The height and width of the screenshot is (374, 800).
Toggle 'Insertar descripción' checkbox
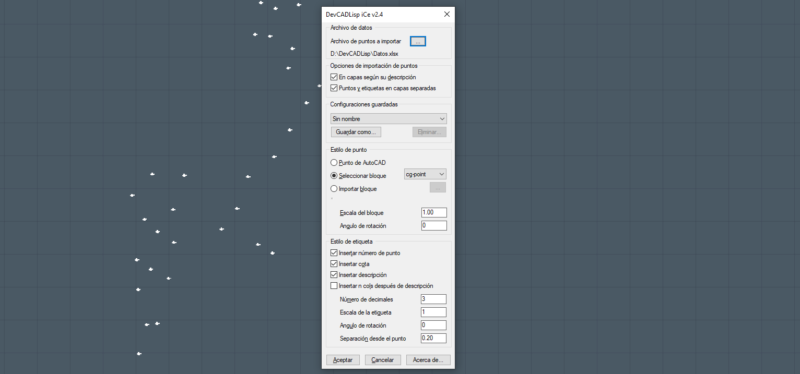pyautogui.click(x=334, y=275)
